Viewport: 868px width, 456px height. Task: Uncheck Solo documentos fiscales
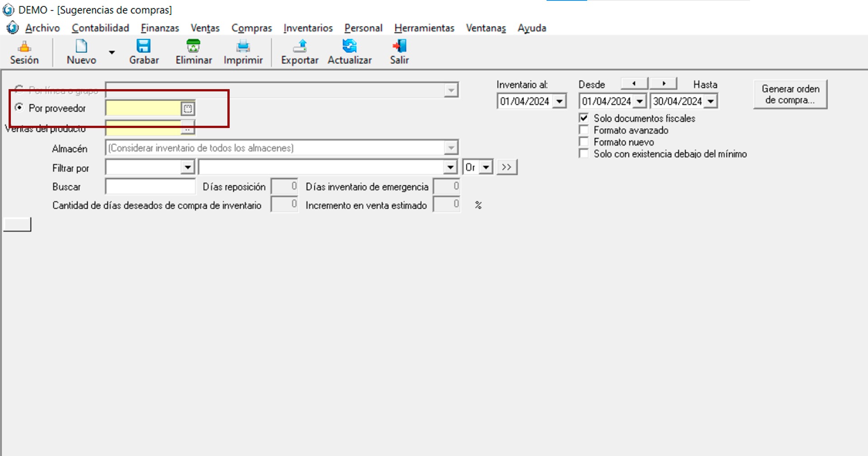(x=584, y=118)
